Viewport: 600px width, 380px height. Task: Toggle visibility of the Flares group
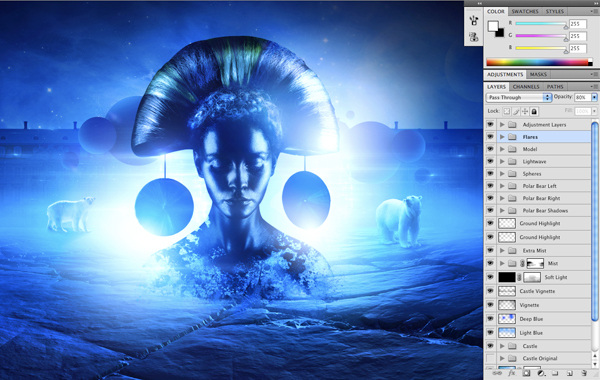490,137
